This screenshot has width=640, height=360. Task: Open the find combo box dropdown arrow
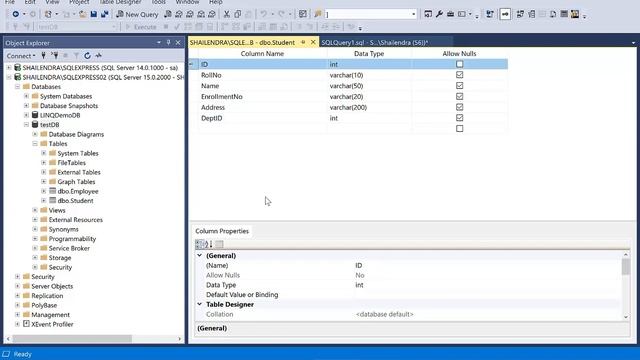(x=413, y=14)
